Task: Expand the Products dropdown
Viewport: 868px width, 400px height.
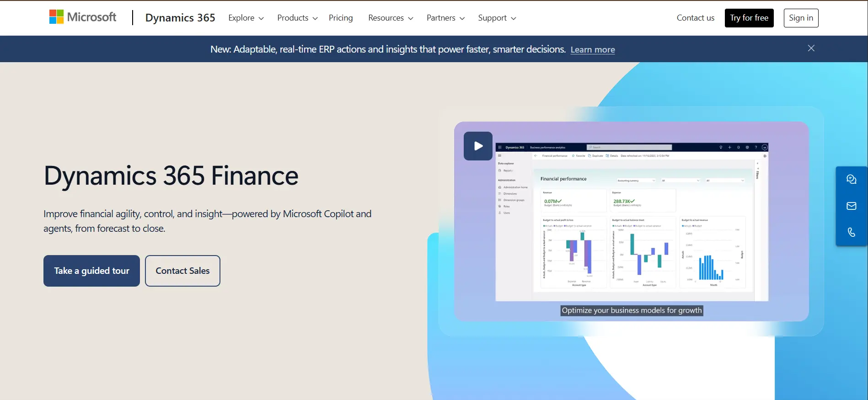Action: (x=297, y=18)
